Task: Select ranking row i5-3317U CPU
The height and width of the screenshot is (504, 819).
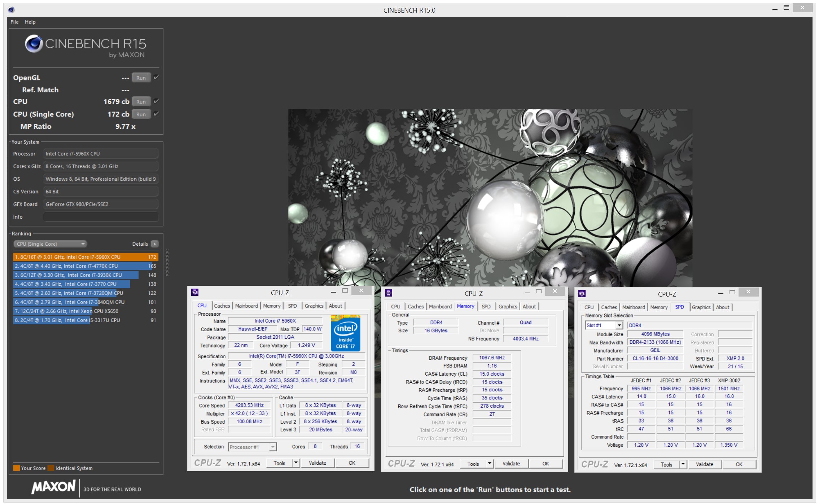Action: click(x=86, y=320)
